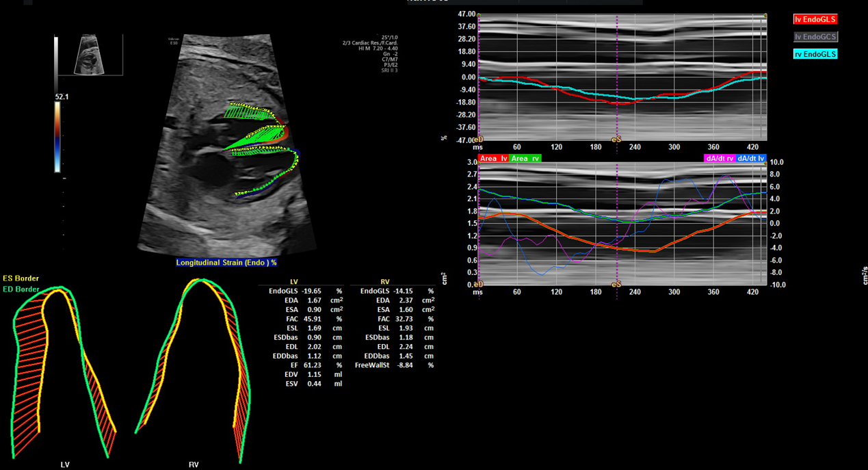Click the eS marker on area graph
Viewport: 868px width, 470px height.
pos(616,284)
